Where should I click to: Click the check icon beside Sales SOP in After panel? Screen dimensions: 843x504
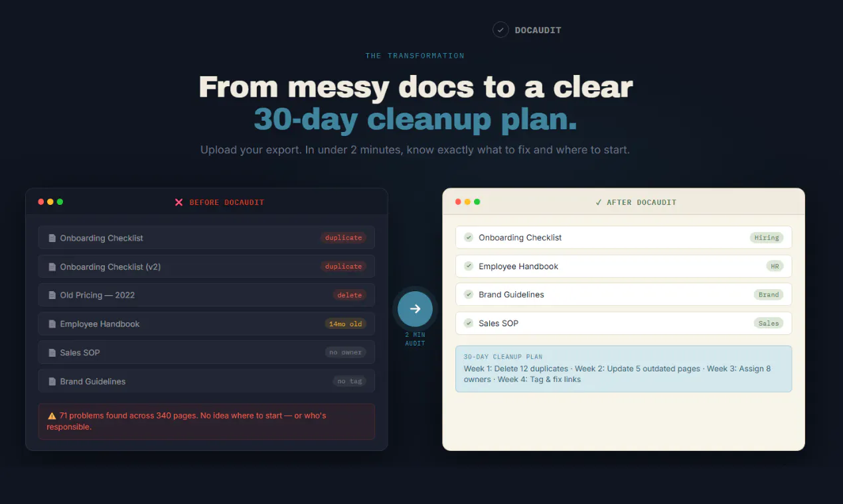coord(469,323)
